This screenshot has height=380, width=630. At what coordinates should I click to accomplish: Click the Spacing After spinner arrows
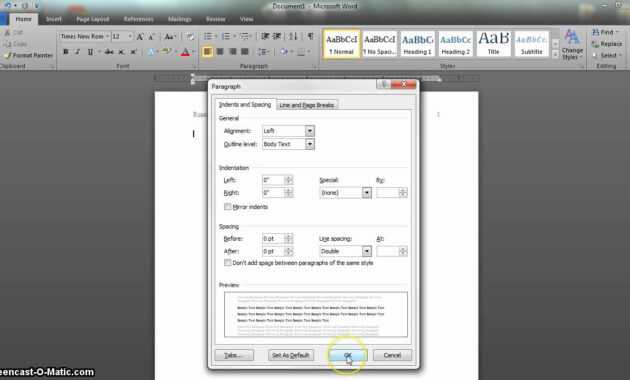pos(288,251)
